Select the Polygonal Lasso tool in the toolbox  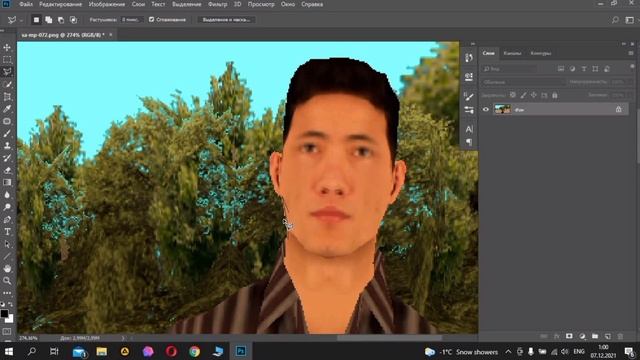pos(7,72)
